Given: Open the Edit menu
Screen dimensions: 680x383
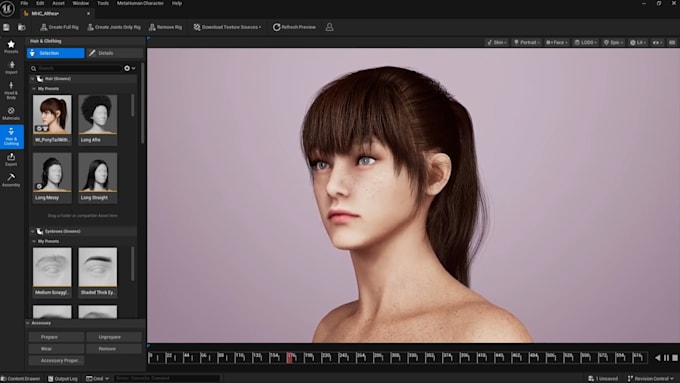Looking at the screenshot, I should (40, 3).
